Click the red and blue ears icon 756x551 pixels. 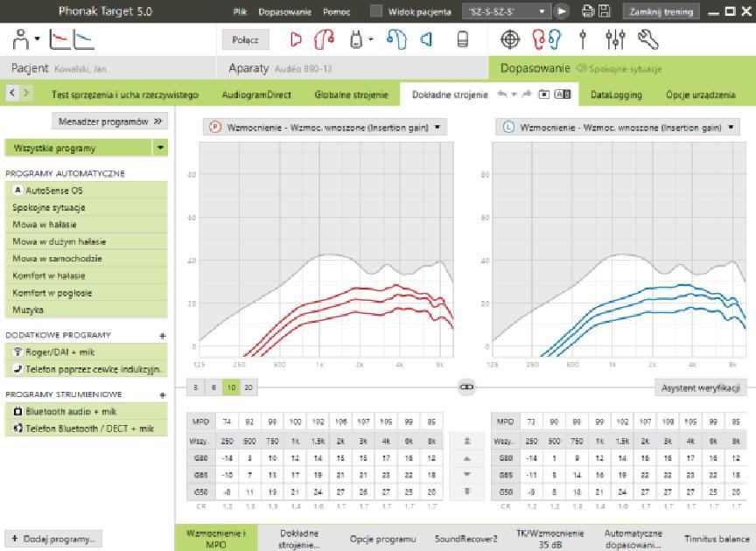click(x=547, y=39)
